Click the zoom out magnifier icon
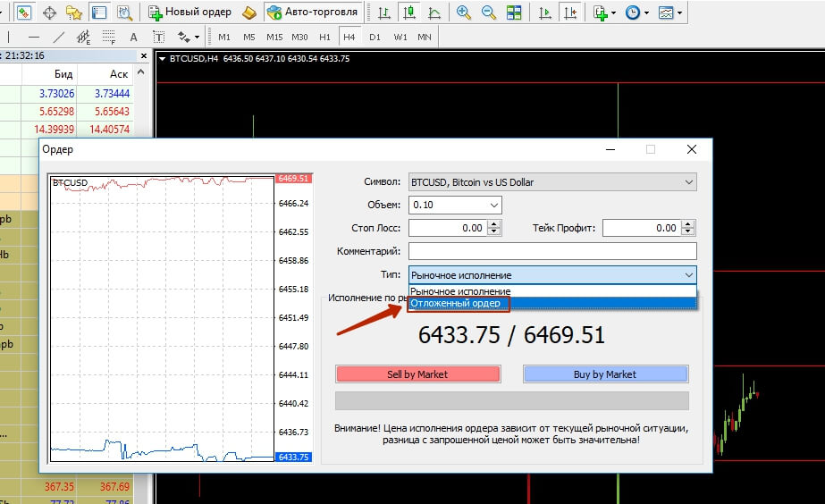This screenshot has width=825, height=504. (489, 13)
